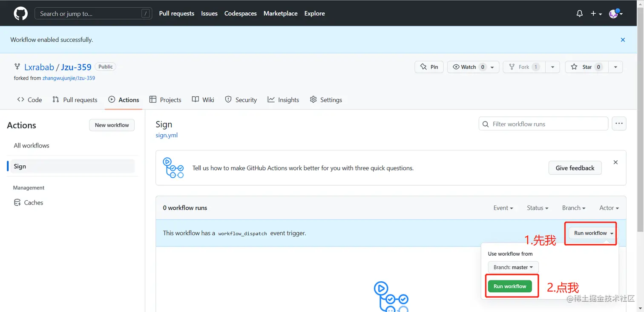Image resolution: width=644 pixels, height=312 pixels.
Task: Open the Lxrabab owner link
Action: click(x=39, y=67)
